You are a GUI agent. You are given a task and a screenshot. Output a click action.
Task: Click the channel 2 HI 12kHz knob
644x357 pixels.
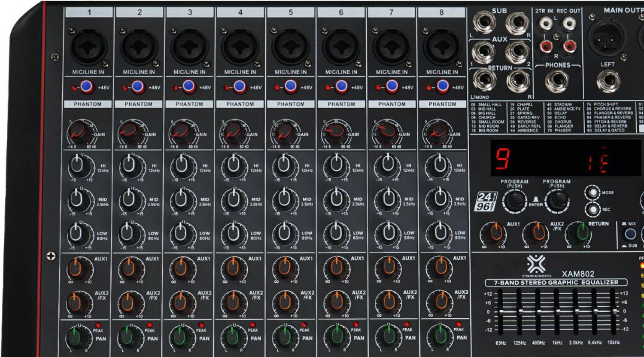[x=129, y=165]
